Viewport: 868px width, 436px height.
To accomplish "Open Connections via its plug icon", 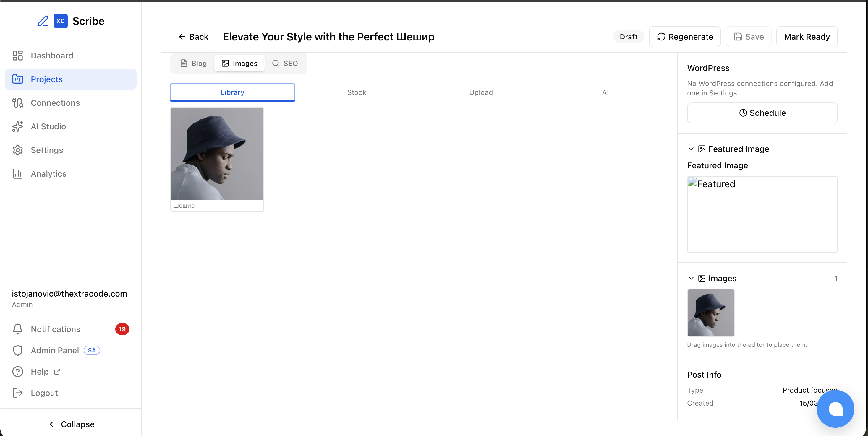I will pyautogui.click(x=17, y=103).
